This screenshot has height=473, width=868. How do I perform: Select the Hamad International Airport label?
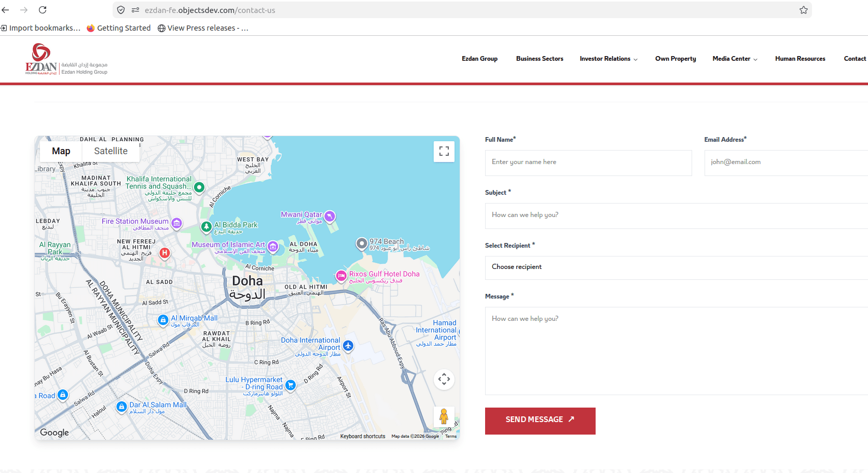coord(436,333)
